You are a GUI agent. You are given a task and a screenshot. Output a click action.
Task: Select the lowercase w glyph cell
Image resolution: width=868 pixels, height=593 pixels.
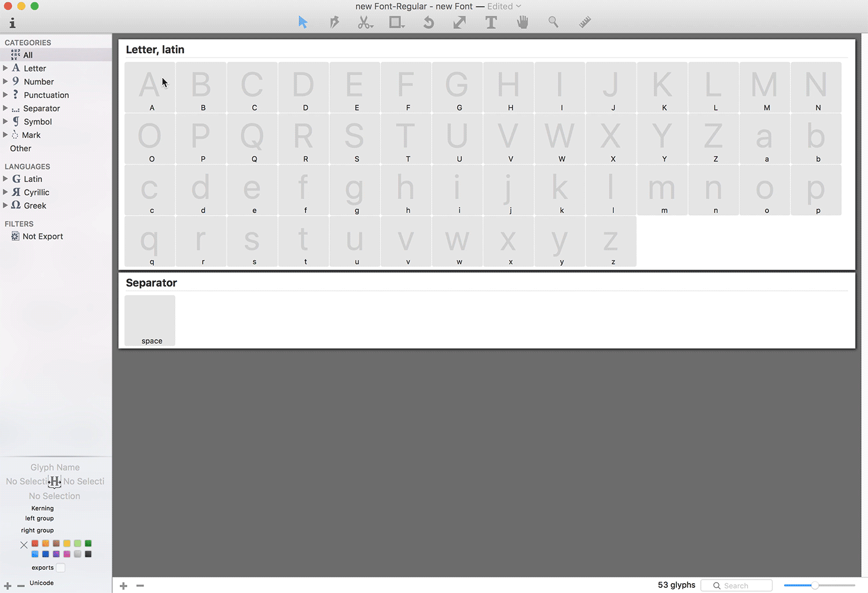[457, 241]
